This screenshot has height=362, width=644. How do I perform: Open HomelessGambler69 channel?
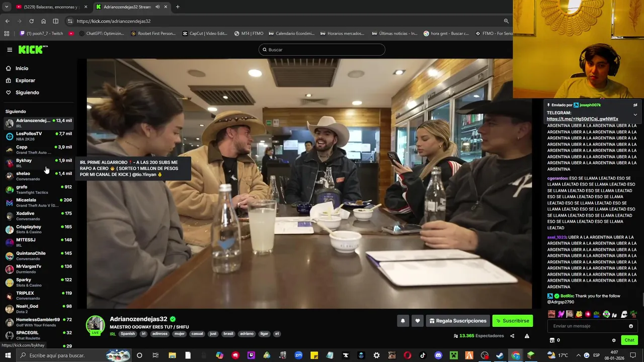tap(39, 322)
